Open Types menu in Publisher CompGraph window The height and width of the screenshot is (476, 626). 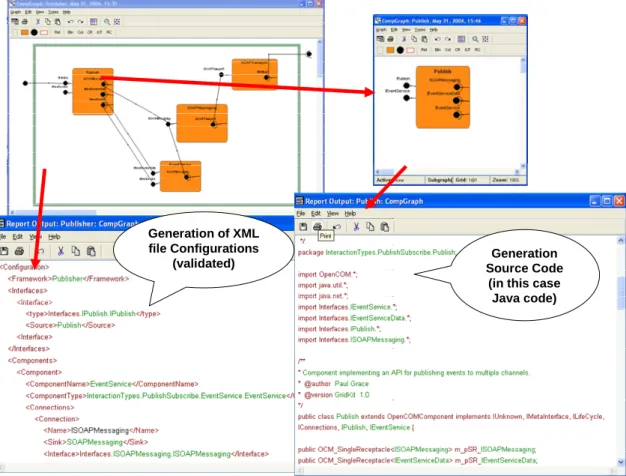[x=53, y=12]
